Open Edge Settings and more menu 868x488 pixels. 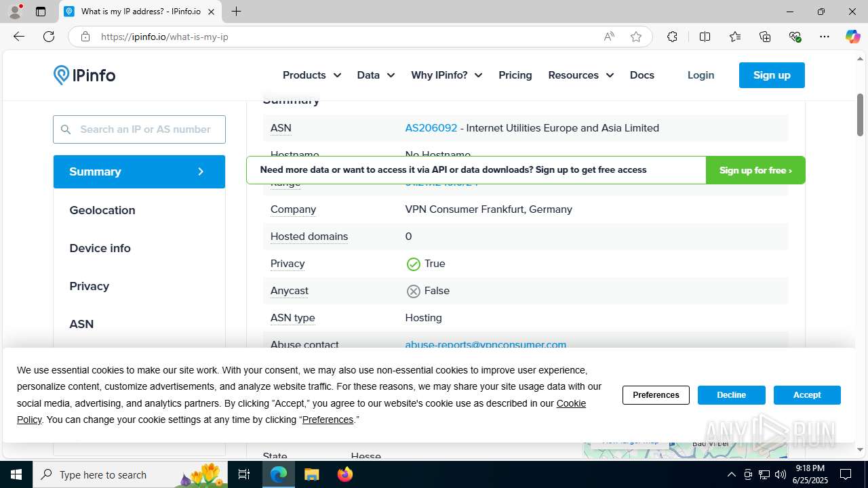[x=825, y=37]
